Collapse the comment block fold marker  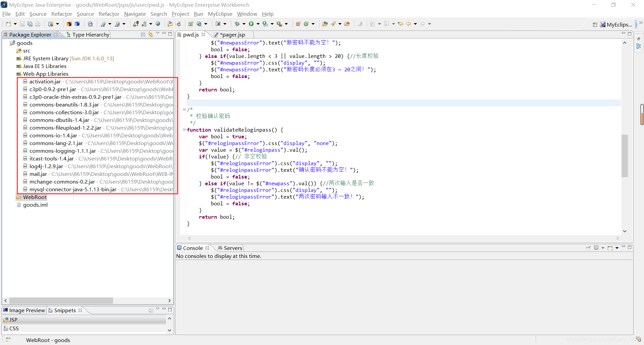184,110
